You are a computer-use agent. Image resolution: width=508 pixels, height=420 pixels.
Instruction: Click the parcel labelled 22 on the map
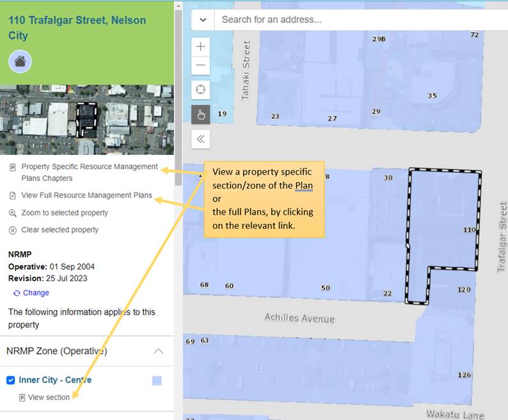point(388,293)
